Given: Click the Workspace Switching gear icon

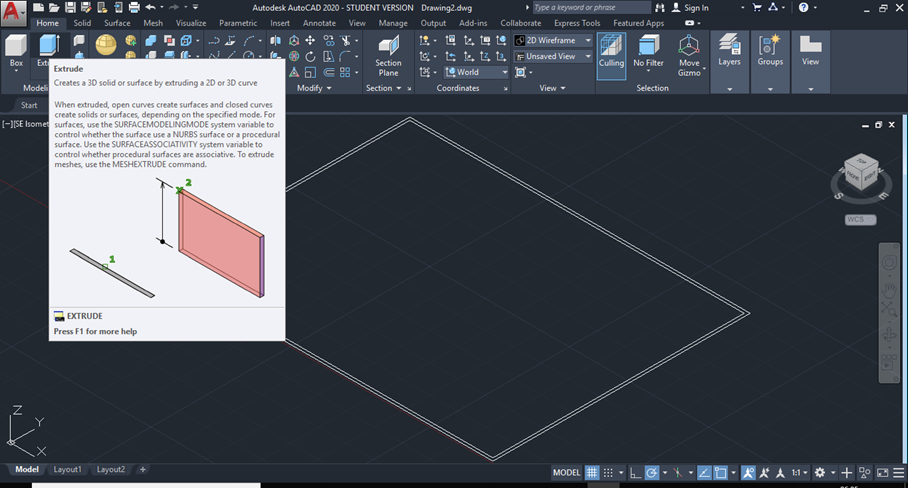Looking at the screenshot, I should point(820,473).
